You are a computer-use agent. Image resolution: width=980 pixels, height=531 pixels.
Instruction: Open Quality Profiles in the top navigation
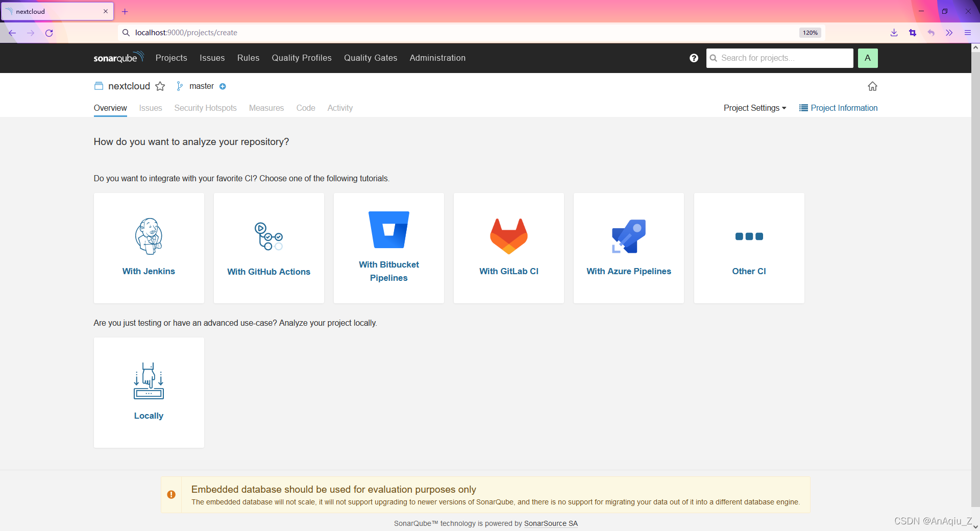click(302, 58)
